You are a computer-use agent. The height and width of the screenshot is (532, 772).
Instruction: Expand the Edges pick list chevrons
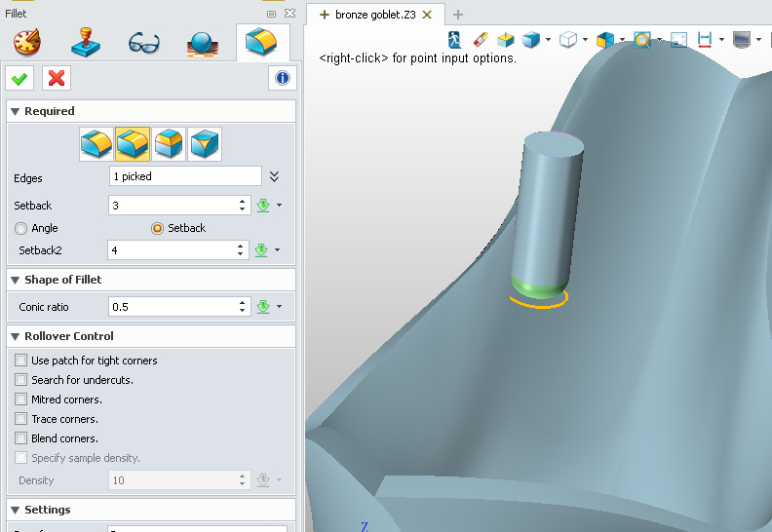tap(274, 176)
